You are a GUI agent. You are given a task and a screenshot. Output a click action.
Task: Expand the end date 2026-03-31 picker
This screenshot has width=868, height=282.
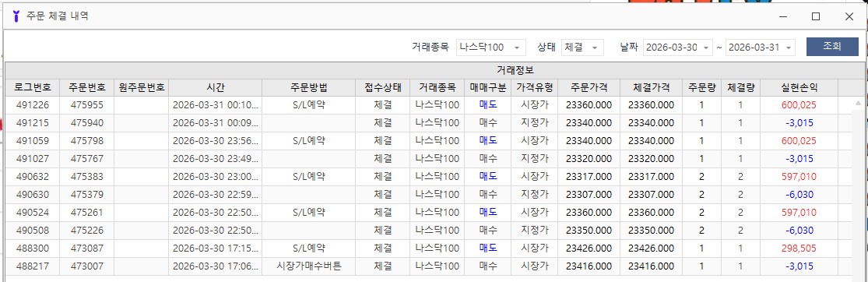(x=761, y=48)
